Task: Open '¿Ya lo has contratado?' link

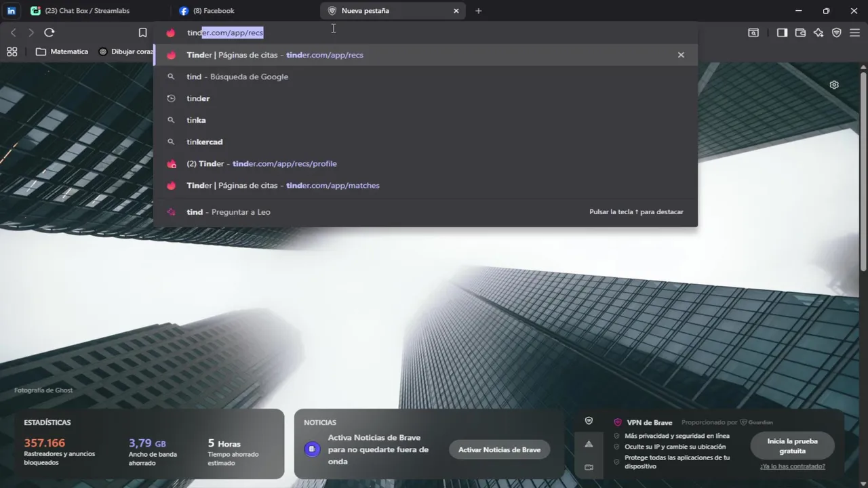Action: [793, 466]
